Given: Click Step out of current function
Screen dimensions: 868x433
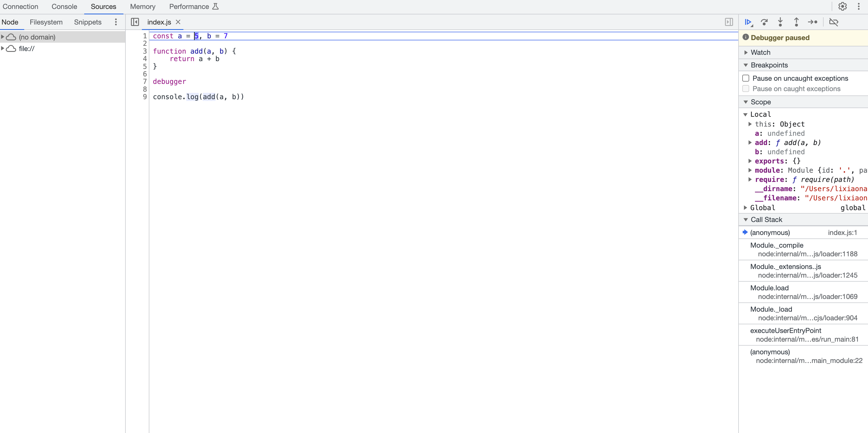Looking at the screenshot, I should click(796, 22).
